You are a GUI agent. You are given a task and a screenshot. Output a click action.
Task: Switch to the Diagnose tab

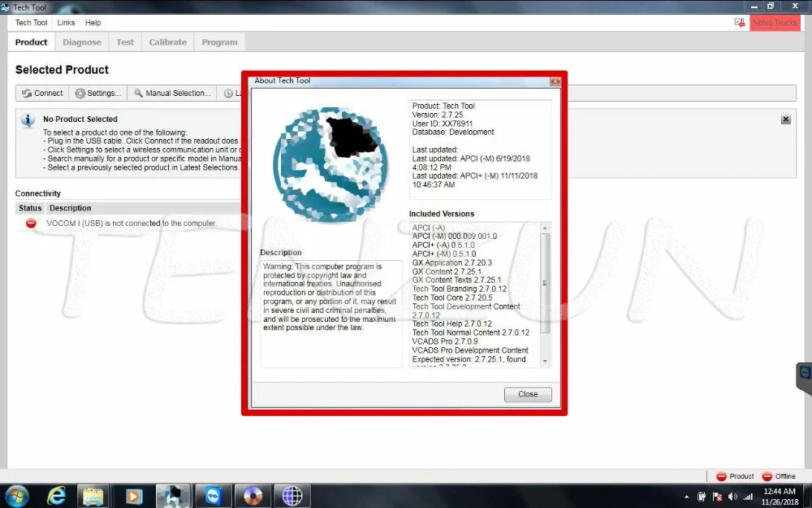[82, 42]
